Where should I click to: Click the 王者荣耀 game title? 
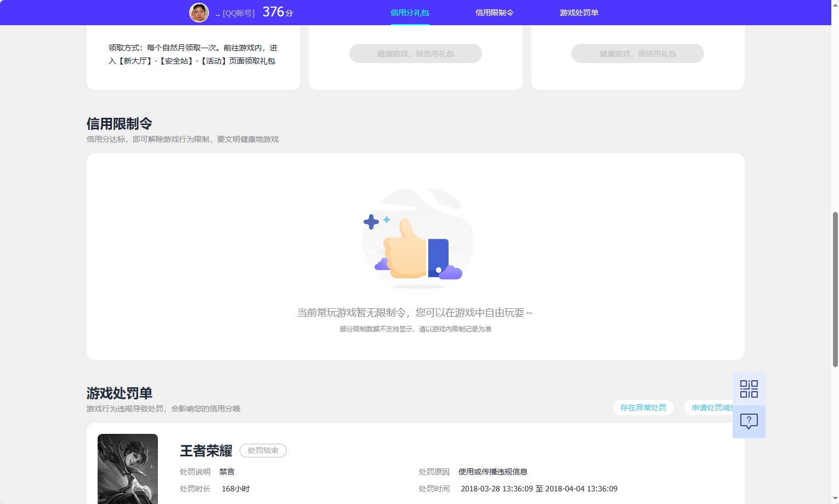coord(206,451)
